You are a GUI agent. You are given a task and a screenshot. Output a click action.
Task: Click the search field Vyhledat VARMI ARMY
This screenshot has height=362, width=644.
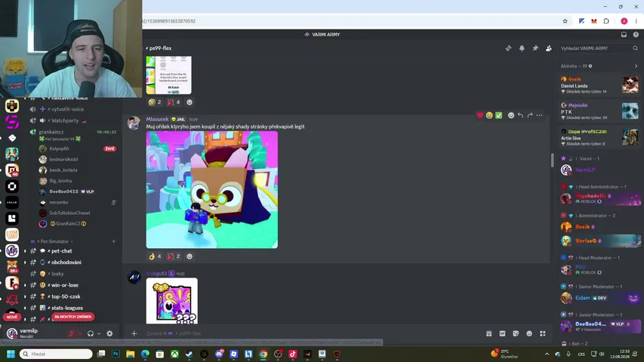tap(599, 48)
